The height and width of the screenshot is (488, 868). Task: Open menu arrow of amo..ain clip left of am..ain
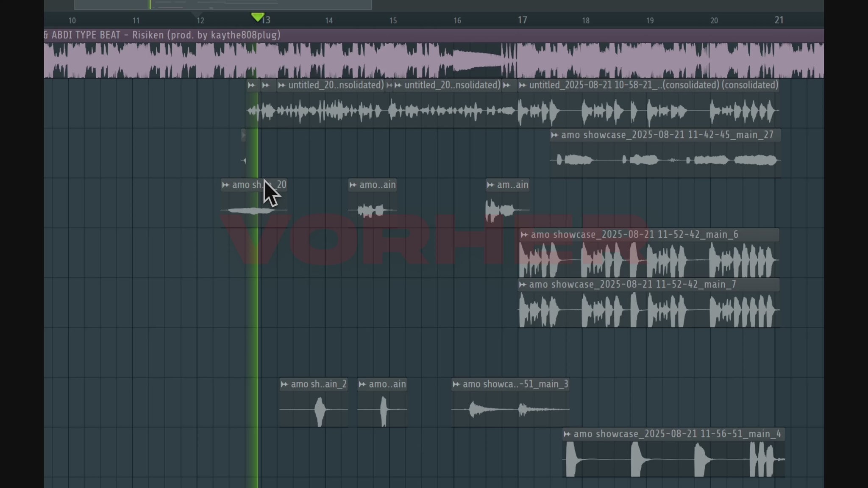pyautogui.click(x=353, y=185)
